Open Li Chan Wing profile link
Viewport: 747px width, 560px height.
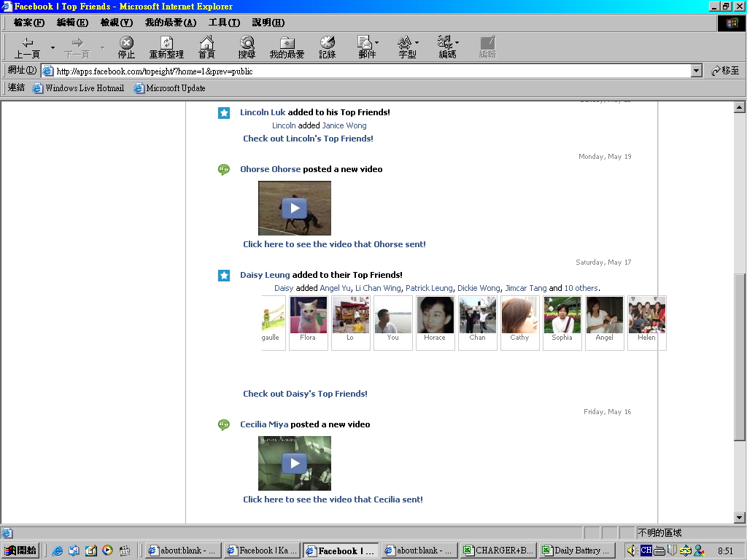point(379,288)
